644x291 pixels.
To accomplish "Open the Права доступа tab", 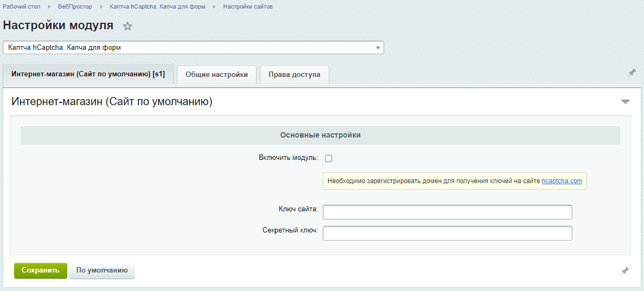I will (x=294, y=75).
